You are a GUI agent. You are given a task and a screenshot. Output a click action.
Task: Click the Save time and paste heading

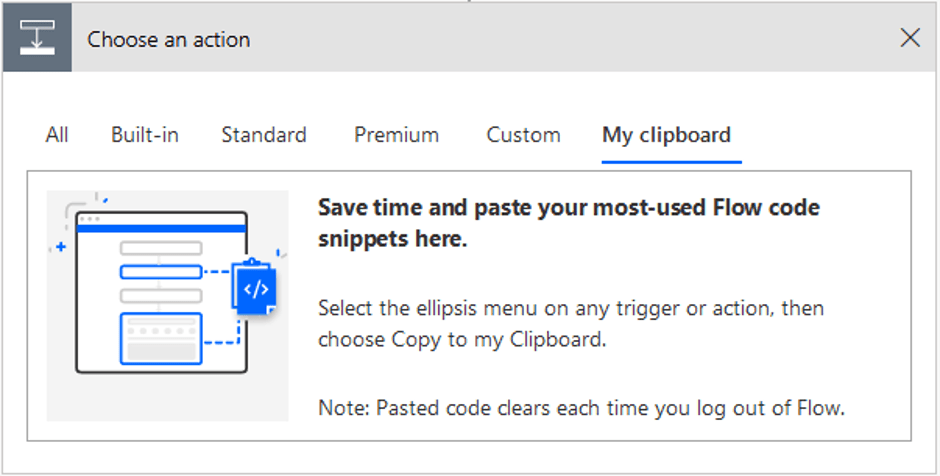(569, 223)
